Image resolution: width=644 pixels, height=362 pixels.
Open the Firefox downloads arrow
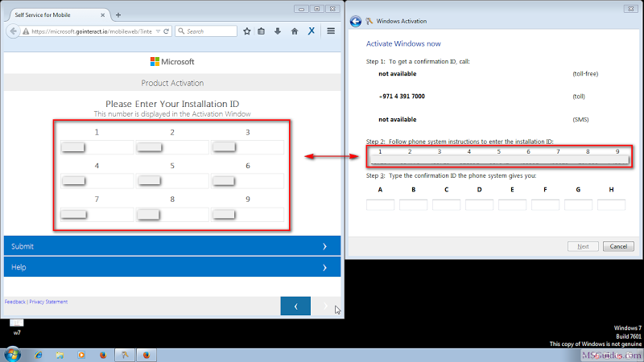pos(278,31)
